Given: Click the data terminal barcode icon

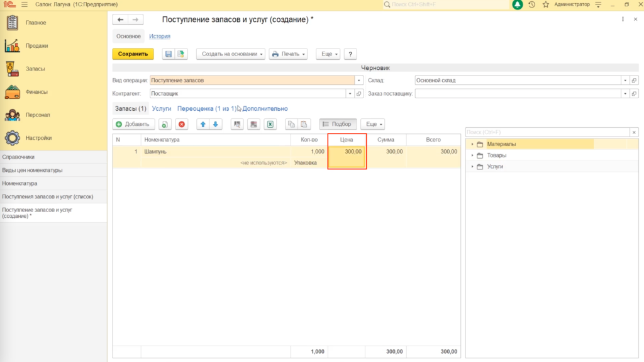Looking at the screenshot, I should tap(254, 124).
